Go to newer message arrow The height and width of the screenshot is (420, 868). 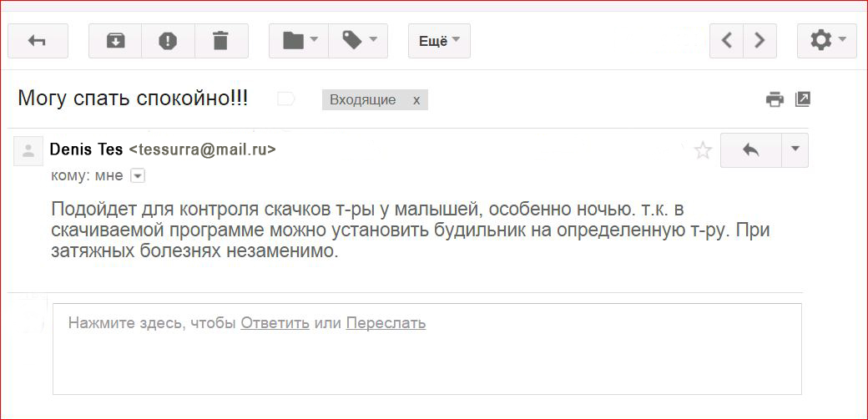click(x=727, y=41)
